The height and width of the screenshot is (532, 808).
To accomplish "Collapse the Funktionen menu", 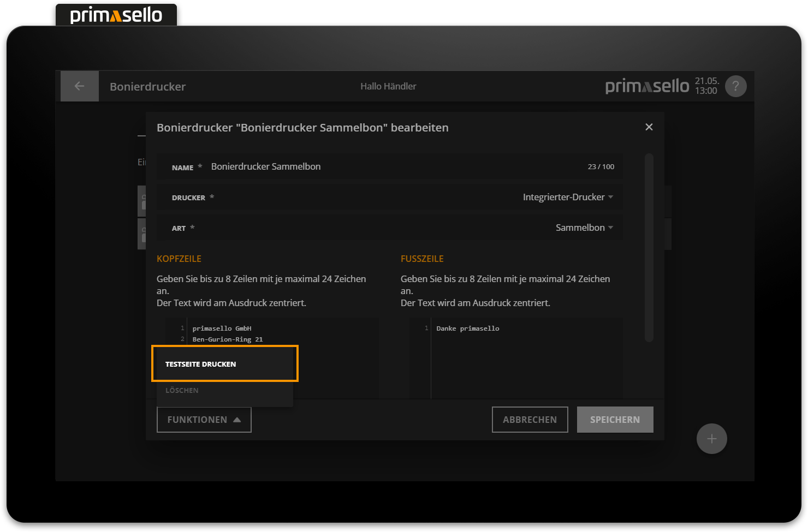I will tap(204, 420).
